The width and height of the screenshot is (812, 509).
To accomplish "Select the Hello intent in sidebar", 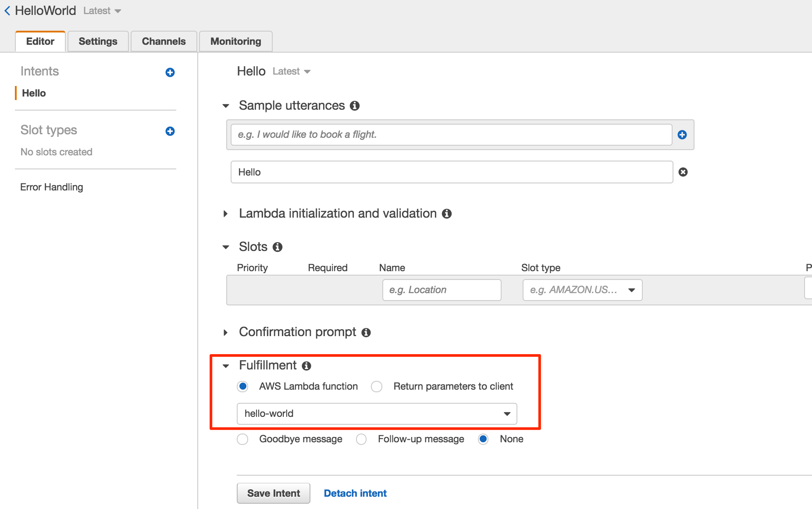I will click(34, 93).
